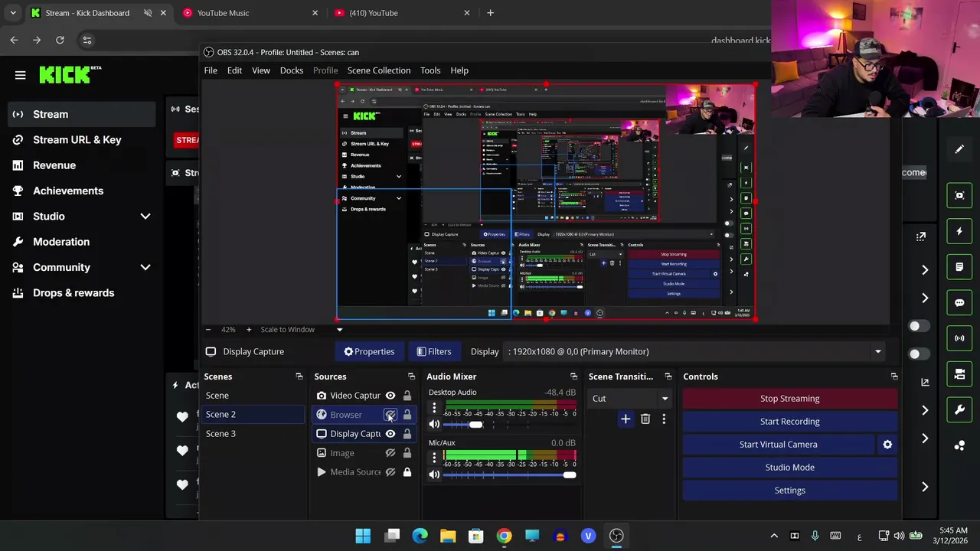980x551 pixels.
Task: Open OBS Settings button
Action: click(x=789, y=491)
